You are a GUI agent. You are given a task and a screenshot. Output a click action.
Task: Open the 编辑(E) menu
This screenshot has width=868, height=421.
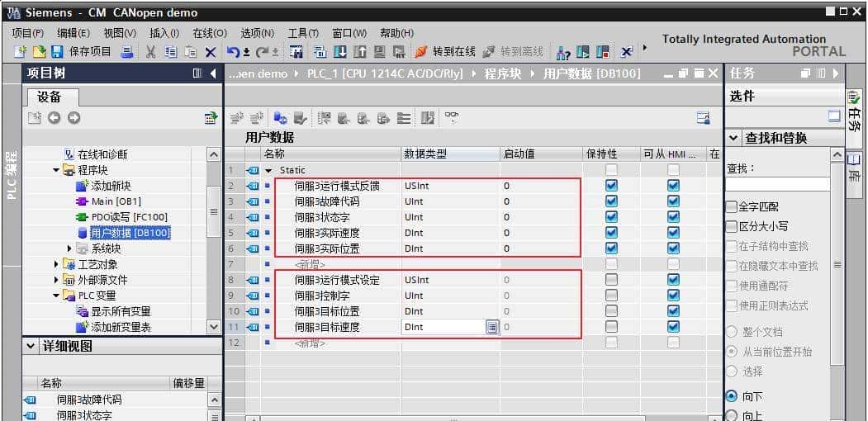(x=73, y=33)
